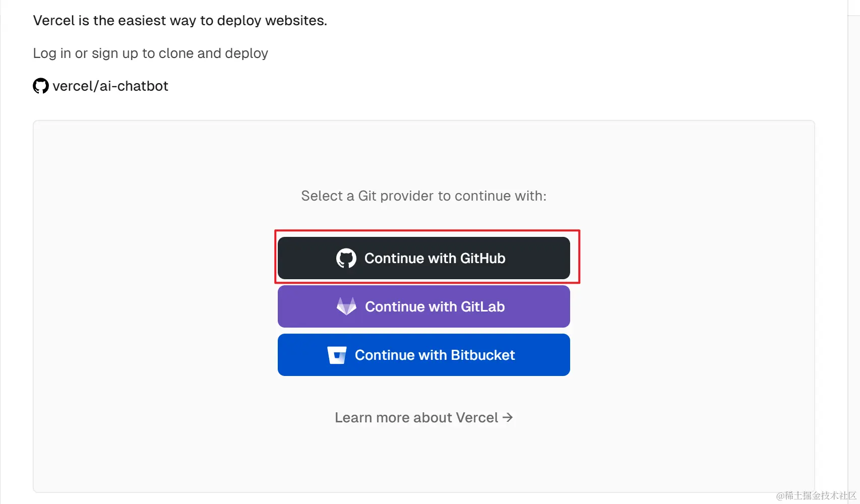Click the GitLab fox logo icon

coord(346,306)
